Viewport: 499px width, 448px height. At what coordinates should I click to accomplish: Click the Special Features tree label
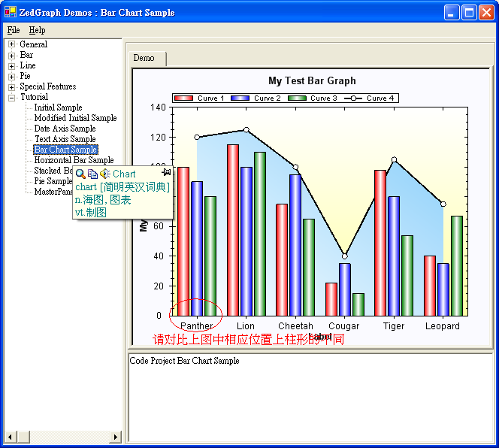[48, 86]
